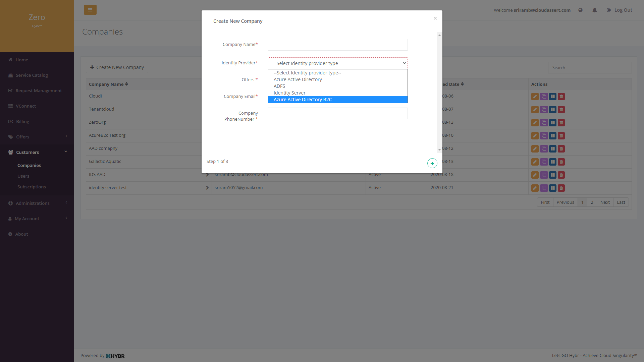This screenshot has height=362, width=644.
Task: Open the notifications bell icon
Action: (x=594, y=10)
